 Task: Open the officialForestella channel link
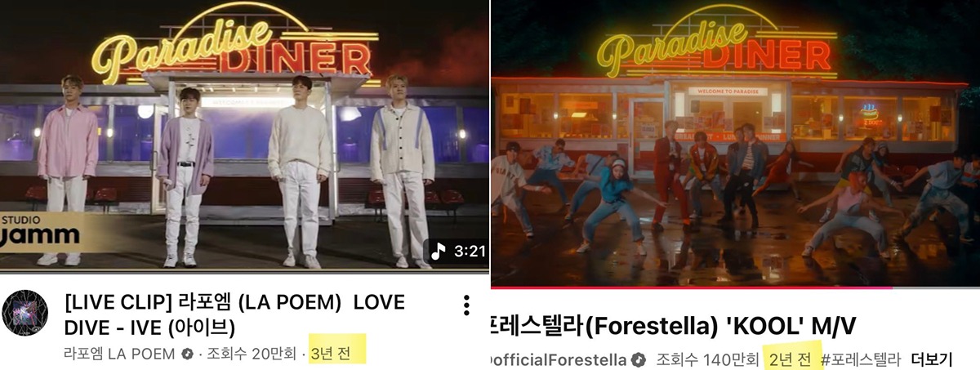[x=557, y=360]
